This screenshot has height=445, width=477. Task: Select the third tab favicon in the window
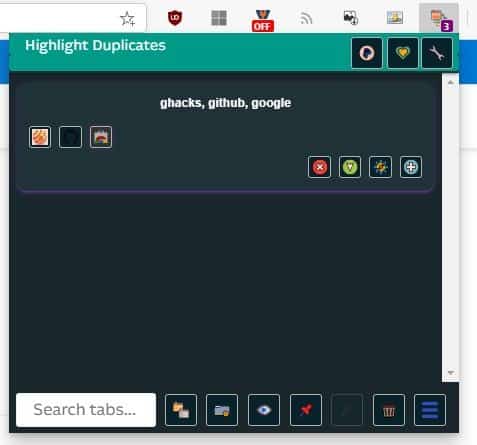tap(101, 137)
